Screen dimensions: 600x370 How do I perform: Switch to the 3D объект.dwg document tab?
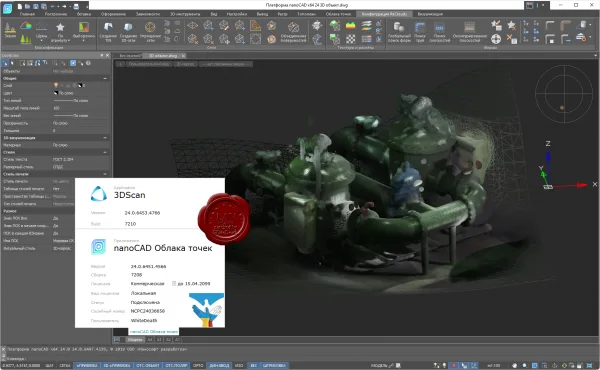(x=163, y=56)
